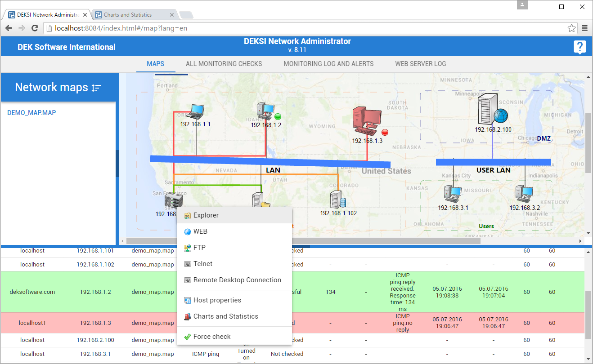
Task: Select WEB in the context menu
Action: pyautogui.click(x=200, y=231)
